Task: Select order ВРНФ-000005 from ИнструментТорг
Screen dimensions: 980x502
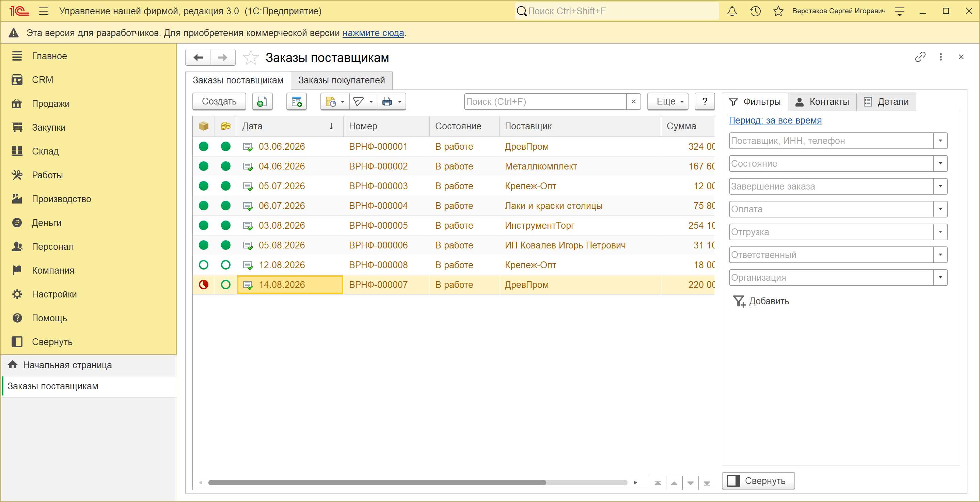Action: click(454, 226)
